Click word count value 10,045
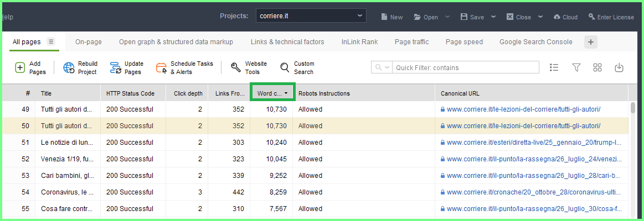The height and width of the screenshot is (221, 644). (276, 159)
